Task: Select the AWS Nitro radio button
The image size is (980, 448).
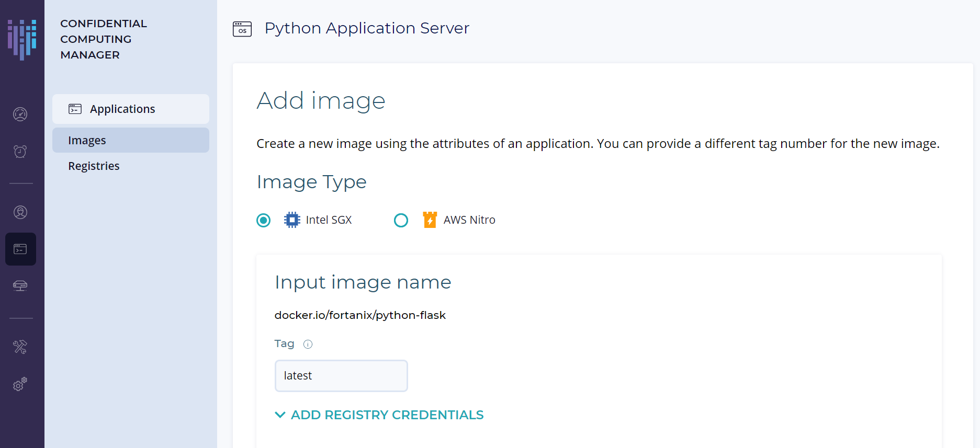Action: [x=401, y=220]
